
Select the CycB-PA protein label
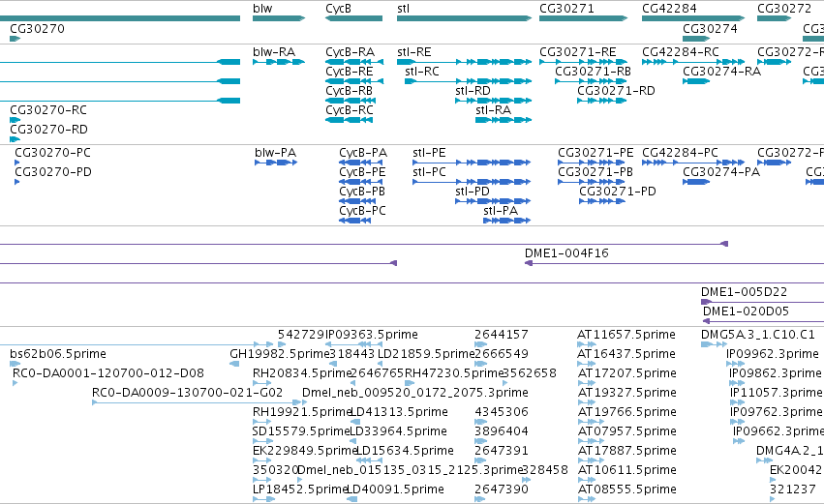pos(363,153)
